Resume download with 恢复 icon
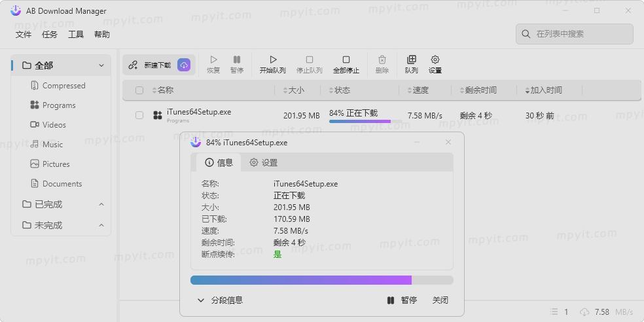The image size is (644, 322). pos(213,60)
